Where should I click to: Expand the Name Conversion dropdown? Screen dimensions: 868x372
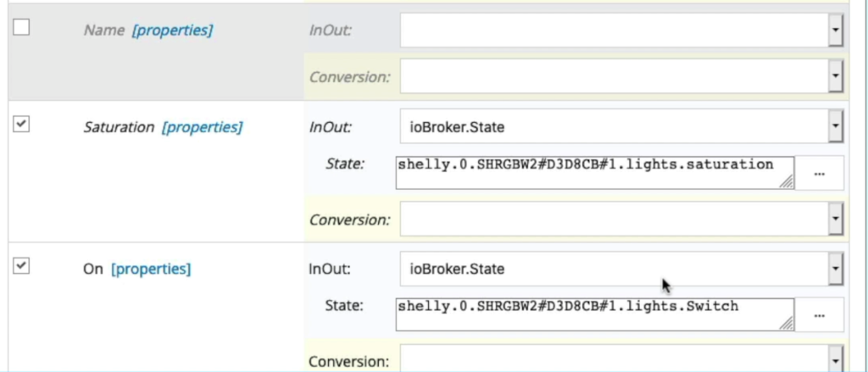(x=621, y=76)
